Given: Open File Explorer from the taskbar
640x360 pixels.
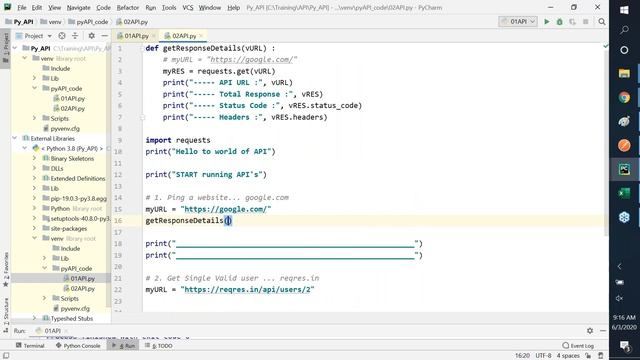Looking at the screenshot, I should tap(624, 73).
